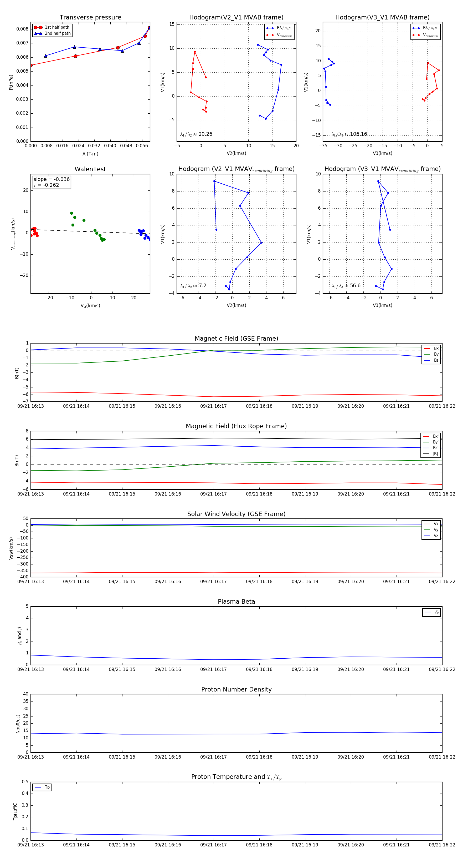Click the 'Hodogram(V2_V1 MVAB frame)' title

coord(236,17)
